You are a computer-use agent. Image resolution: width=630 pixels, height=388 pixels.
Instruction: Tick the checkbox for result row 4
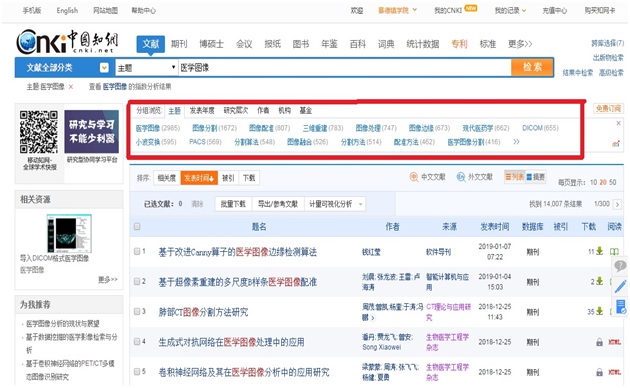tap(137, 341)
